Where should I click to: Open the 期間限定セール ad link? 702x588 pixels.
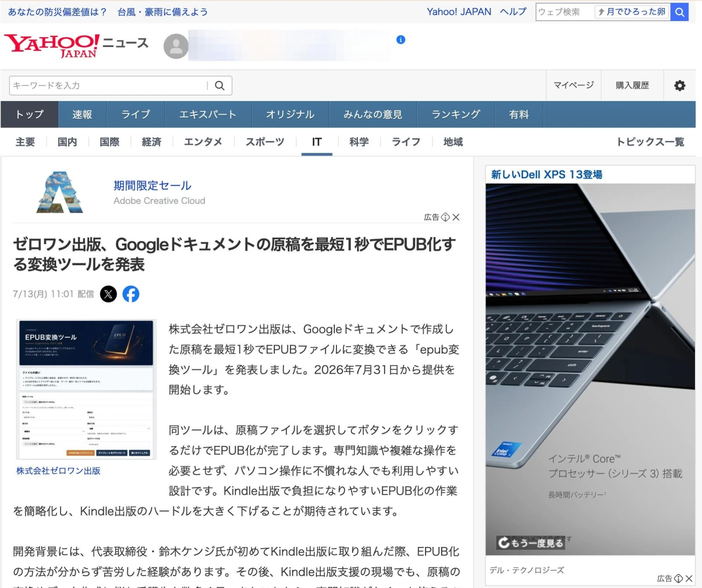[152, 186]
